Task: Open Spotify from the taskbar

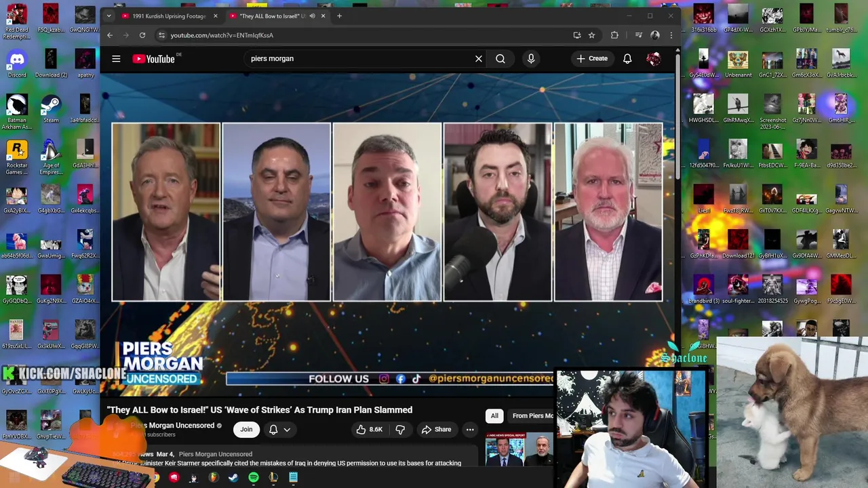Action: coord(253,478)
